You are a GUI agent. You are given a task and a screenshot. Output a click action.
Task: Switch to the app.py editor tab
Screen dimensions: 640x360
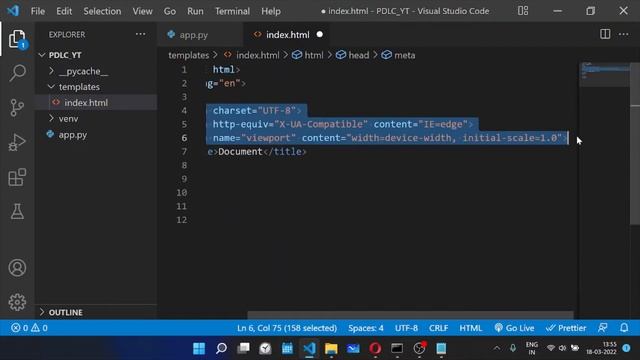pyautogui.click(x=200, y=35)
